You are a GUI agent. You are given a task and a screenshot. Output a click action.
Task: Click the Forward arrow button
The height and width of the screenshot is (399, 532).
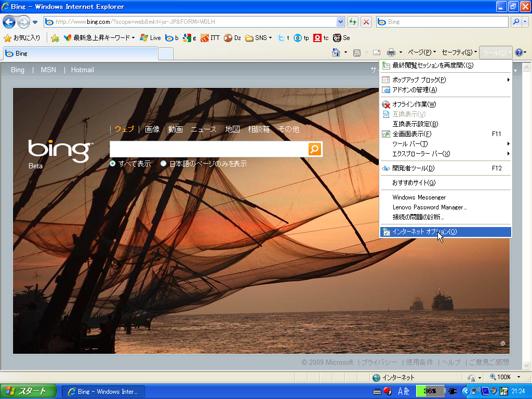pos(23,22)
